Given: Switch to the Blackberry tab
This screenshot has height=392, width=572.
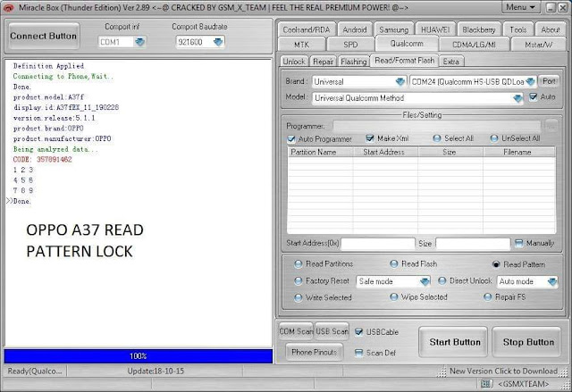Looking at the screenshot, I should pos(479,29).
